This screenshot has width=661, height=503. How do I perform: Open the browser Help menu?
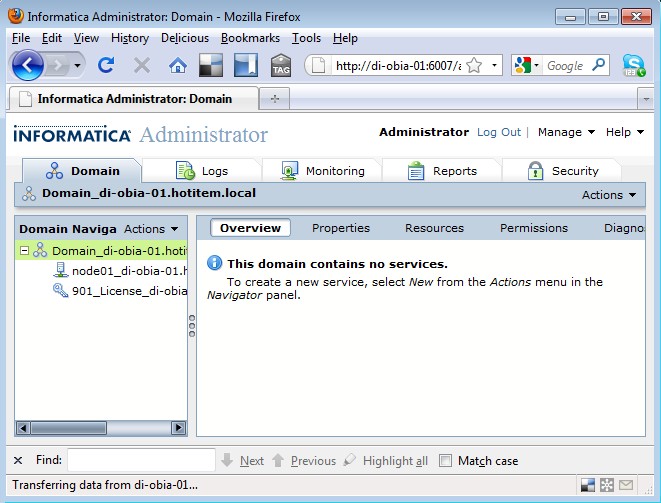[x=345, y=38]
